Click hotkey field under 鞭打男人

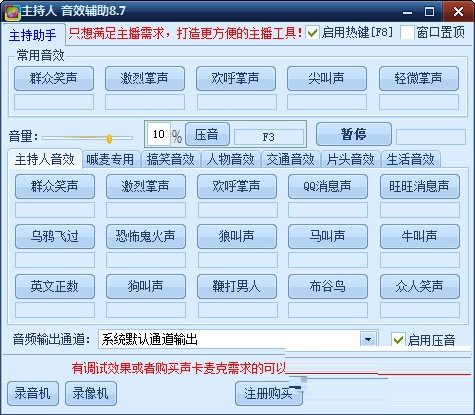tap(238, 310)
